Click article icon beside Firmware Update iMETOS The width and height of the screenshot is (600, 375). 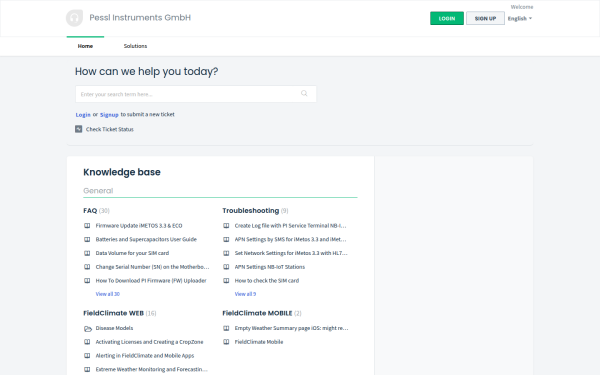87,226
